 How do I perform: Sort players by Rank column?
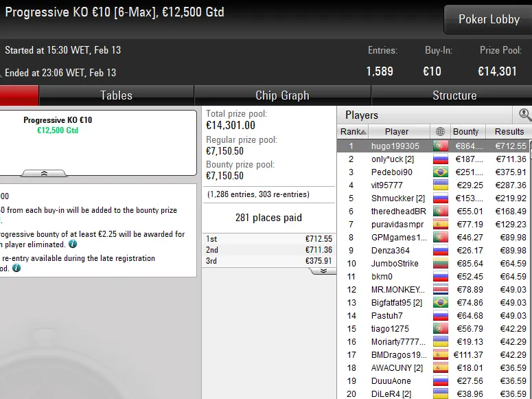click(353, 131)
